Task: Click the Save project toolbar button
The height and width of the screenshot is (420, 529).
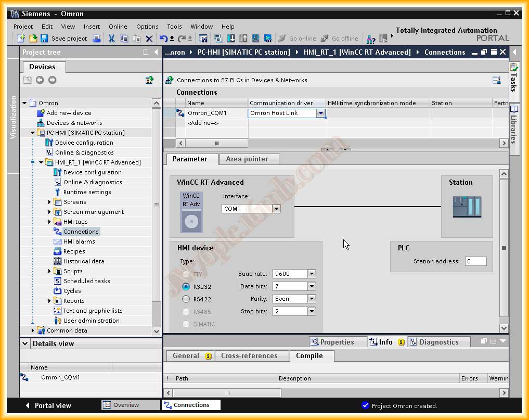Action: pos(63,39)
